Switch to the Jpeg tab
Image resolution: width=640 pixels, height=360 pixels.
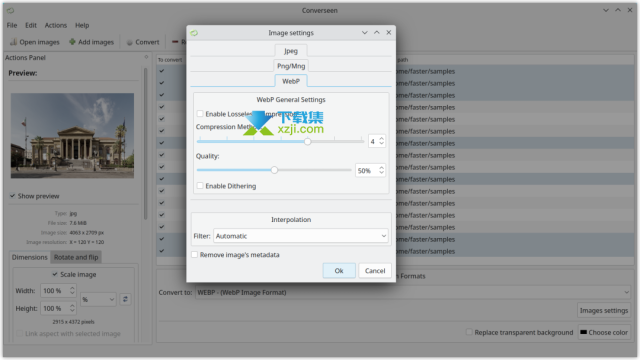[291, 51]
